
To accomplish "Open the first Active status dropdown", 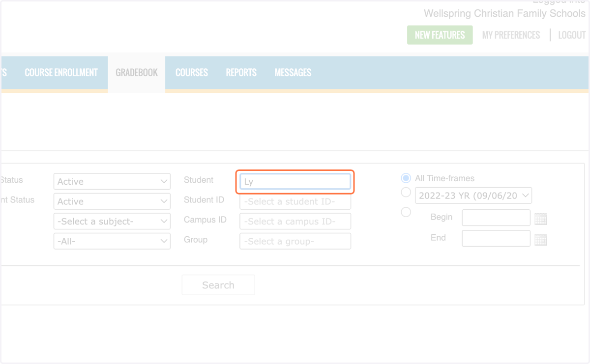I will click(112, 181).
